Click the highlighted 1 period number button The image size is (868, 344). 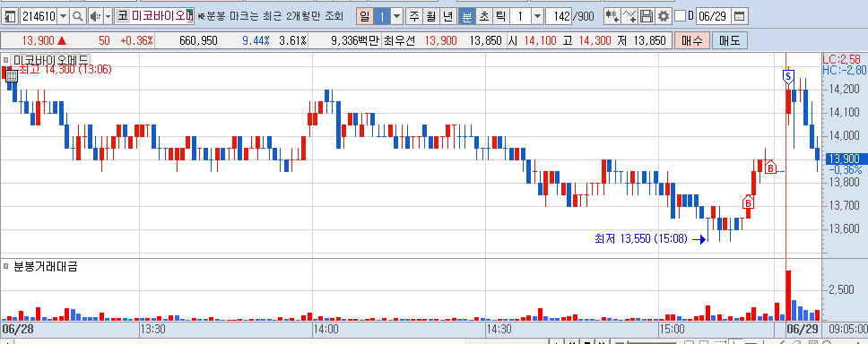tap(381, 17)
